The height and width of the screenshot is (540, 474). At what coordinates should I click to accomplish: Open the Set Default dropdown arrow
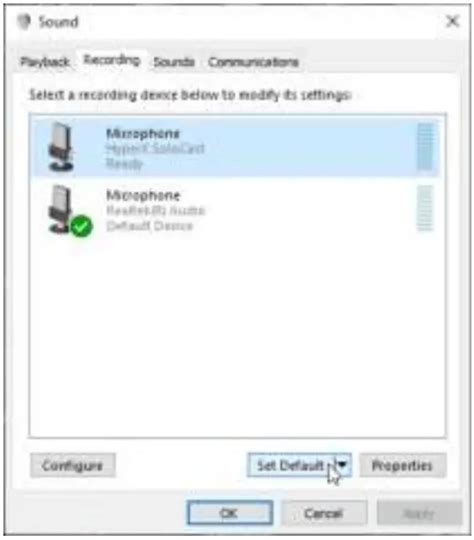[342, 465]
